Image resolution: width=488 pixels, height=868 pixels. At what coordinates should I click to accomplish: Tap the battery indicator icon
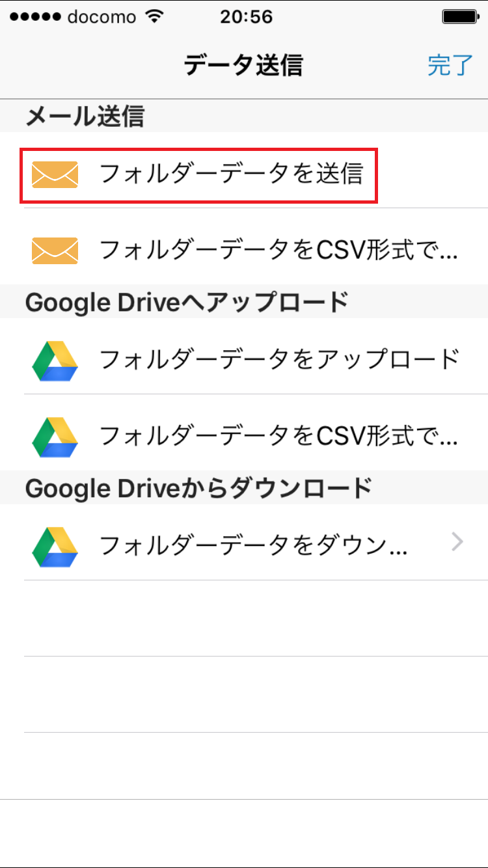pyautogui.click(x=459, y=16)
